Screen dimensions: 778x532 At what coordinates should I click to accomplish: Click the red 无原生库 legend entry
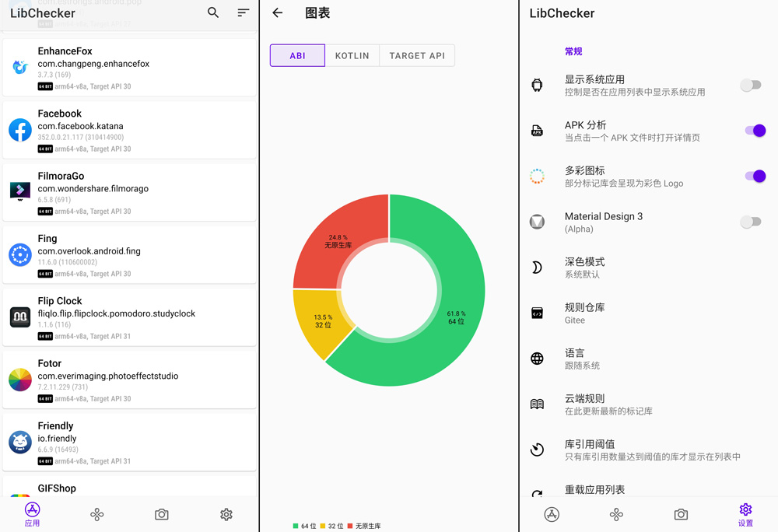tap(364, 526)
